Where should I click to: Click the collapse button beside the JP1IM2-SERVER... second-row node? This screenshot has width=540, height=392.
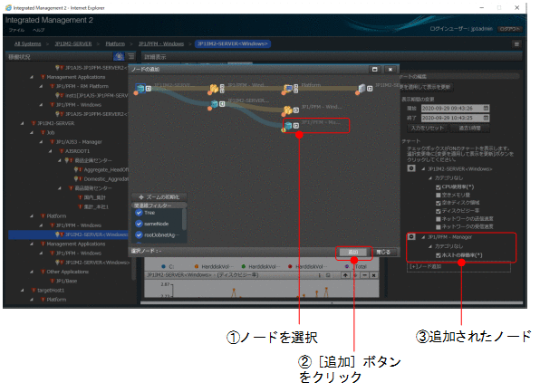point(222,103)
